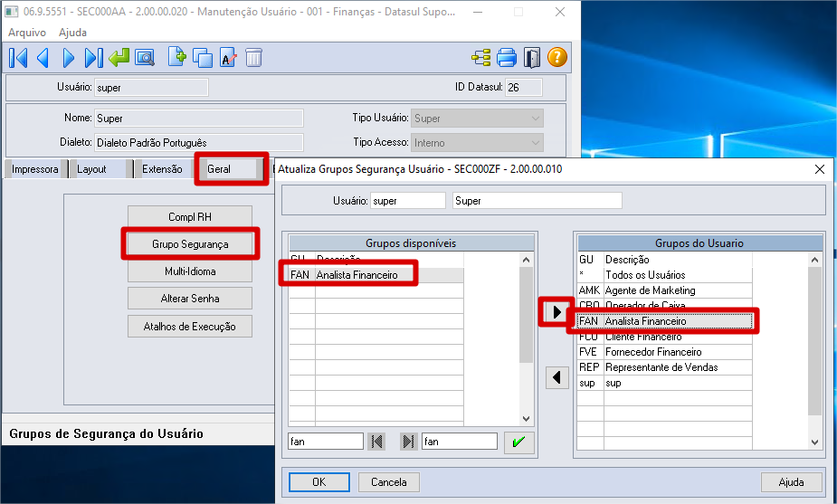Screen dimensions: 837x504
Task: Open help question mark icon
Action: tap(556, 57)
